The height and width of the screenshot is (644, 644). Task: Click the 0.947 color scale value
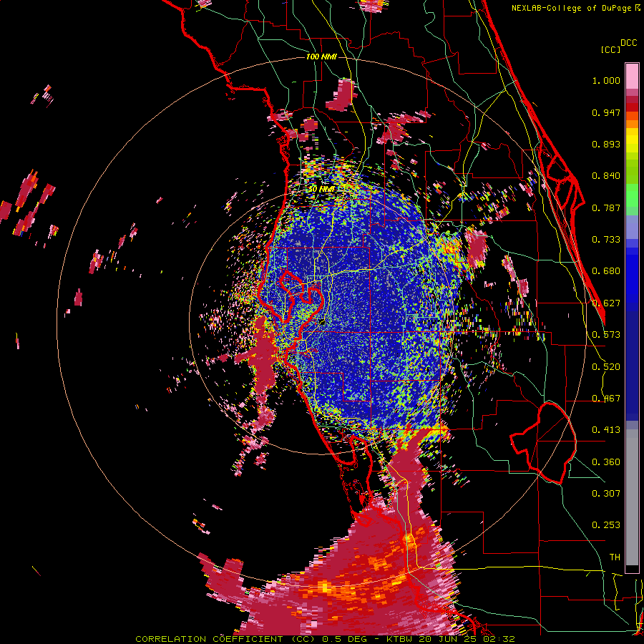tap(606, 112)
